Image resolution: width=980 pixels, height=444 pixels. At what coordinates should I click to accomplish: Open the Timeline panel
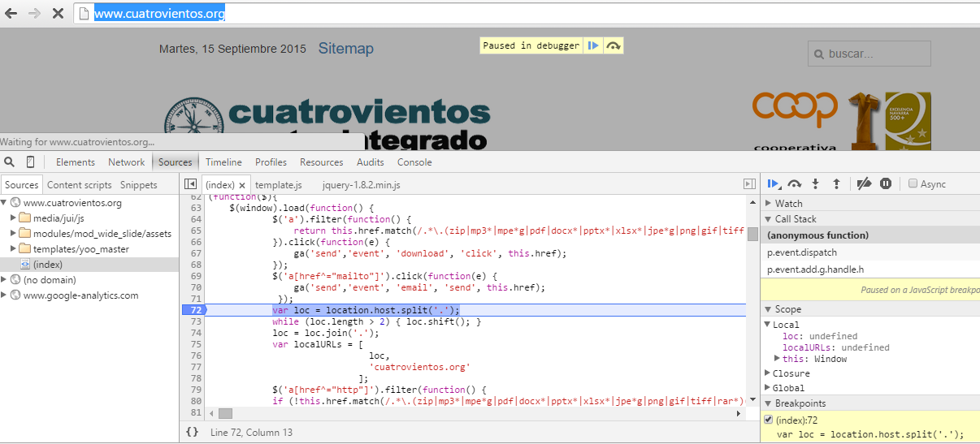(223, 162)
